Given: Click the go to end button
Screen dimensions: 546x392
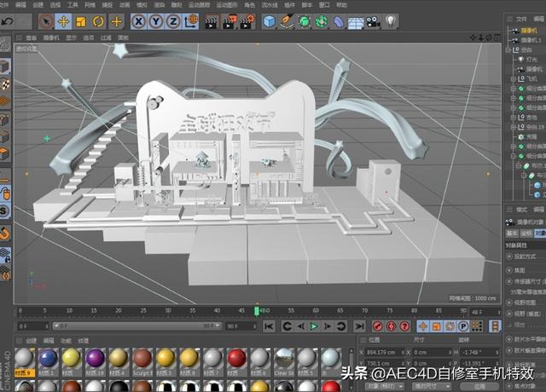Looking at the screenshot, I should pyautogui.click(x=359, y=326).
